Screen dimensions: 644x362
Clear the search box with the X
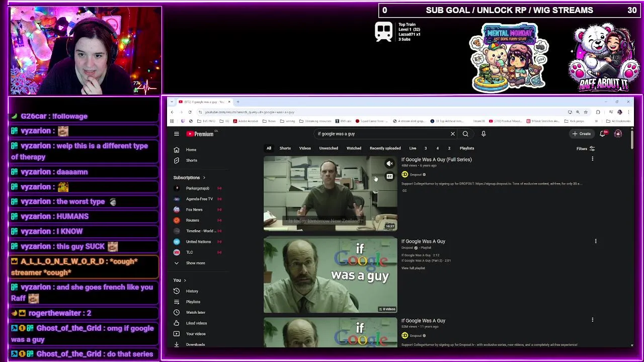pos(452,134)
